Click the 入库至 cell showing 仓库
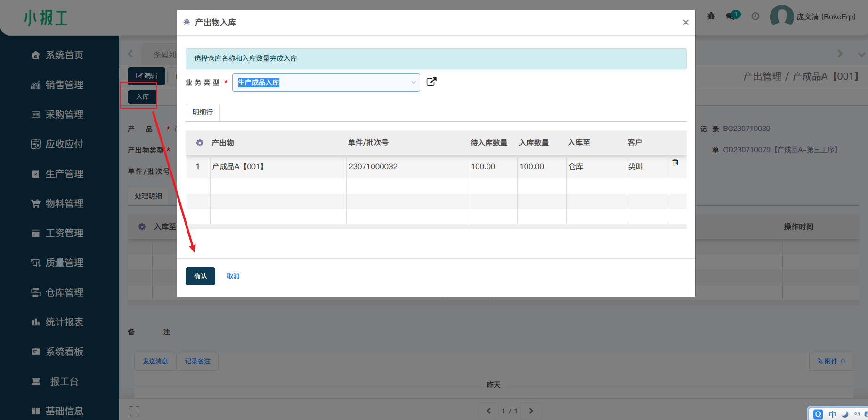Viewport: 868px width, 420px height. [x=595, y=167]
